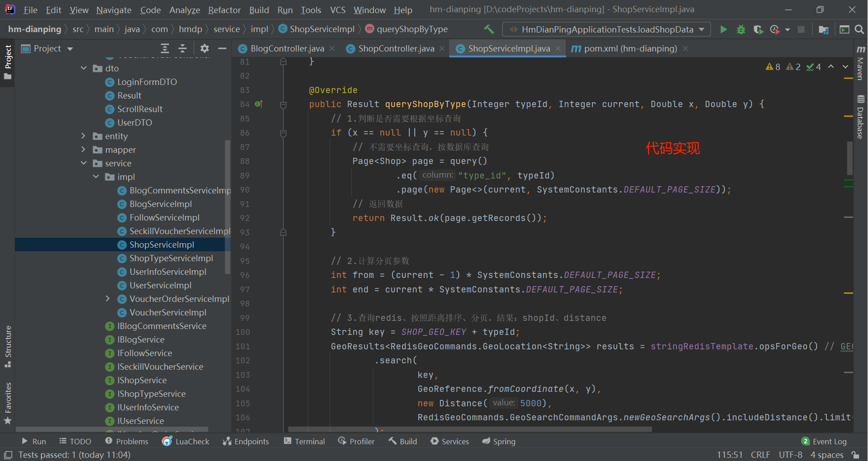Open the Database side panel
868x461 pixels.
tap(860, 117)
